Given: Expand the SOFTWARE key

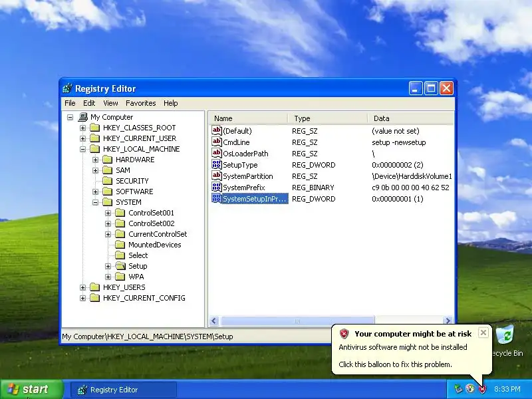Looking at the screenshot, I should tap(95, 192).
